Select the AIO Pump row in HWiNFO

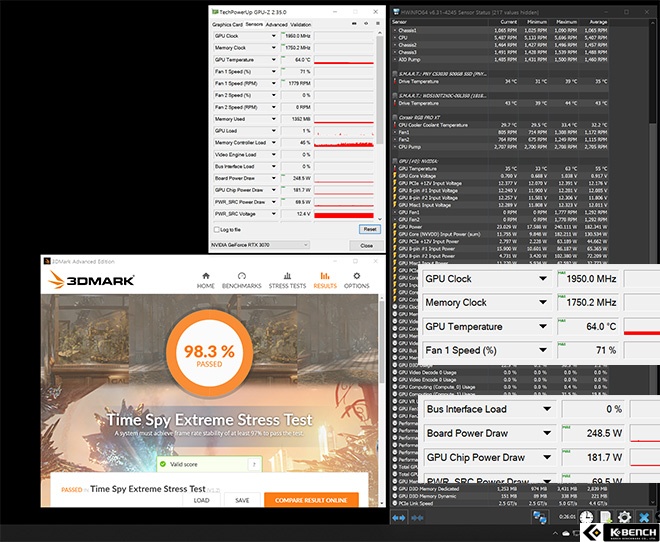coord(500,60)
